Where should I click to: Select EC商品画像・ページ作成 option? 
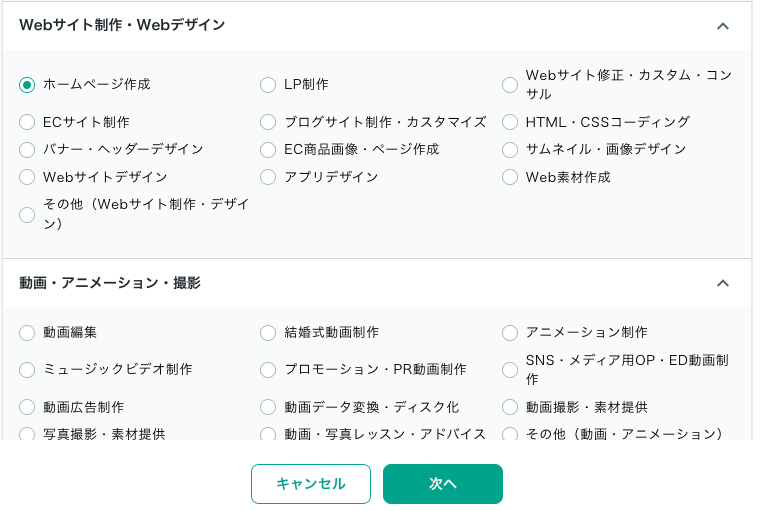pyautogui.click(x=268, y=150)
